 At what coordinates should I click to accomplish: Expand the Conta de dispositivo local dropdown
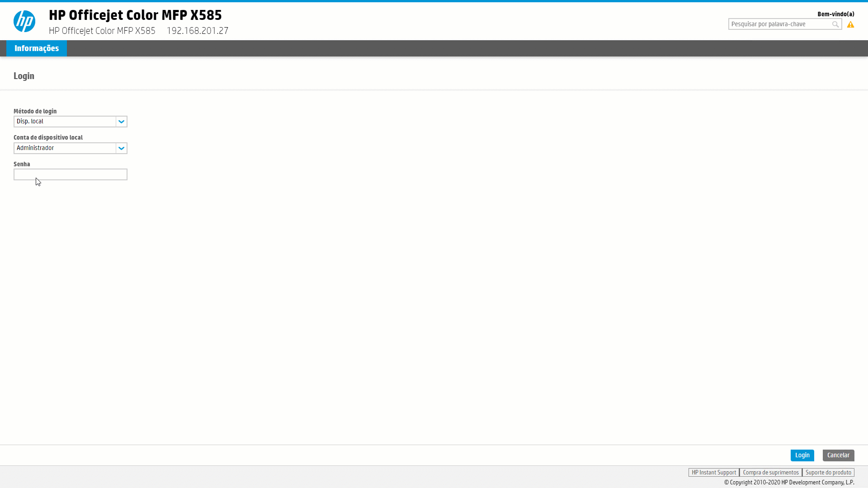[x=121, y=148]
